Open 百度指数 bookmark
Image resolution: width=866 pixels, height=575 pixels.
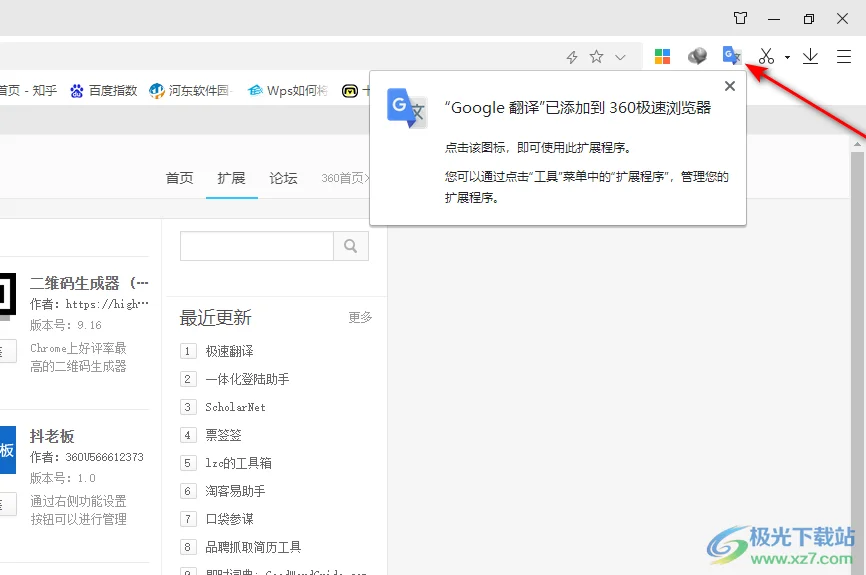(104, 91)
